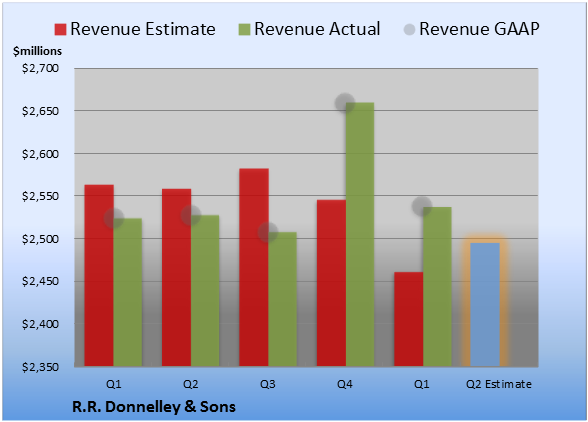Screen dimensions: 588x422
Task: Click the '$millions' axis unit label
Action: tap(38, 51)
